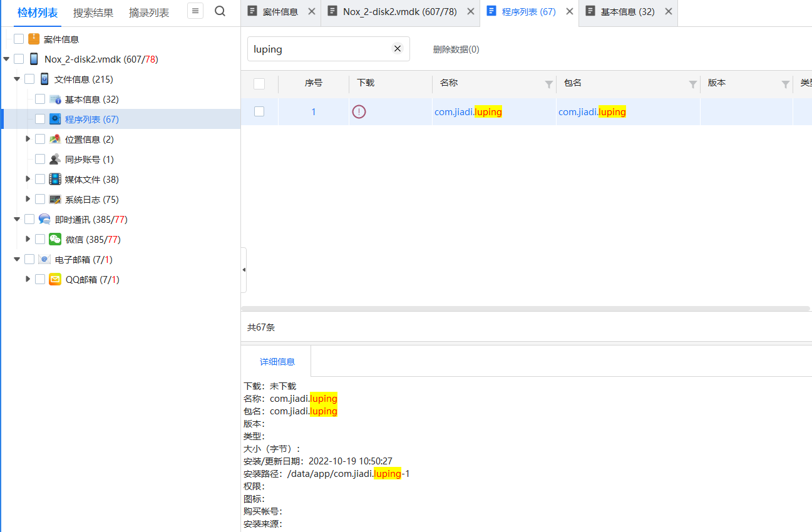
Task: Click the row number 1 link
Action: click(314, 112)
